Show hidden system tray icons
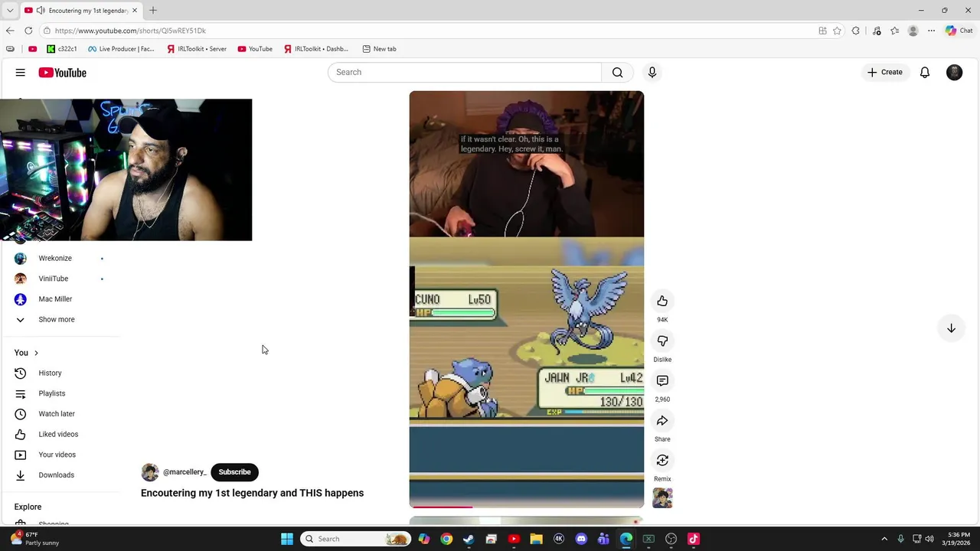980x551 pixels. 884,539
